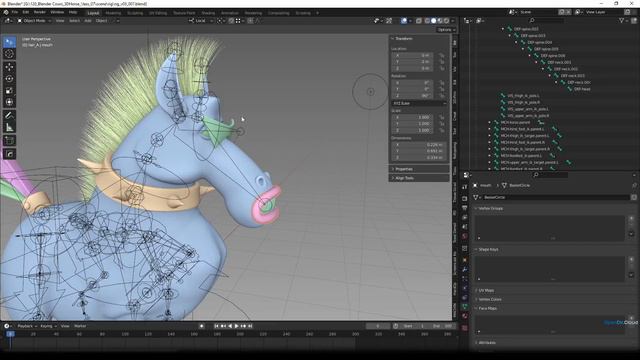
Task: Open the Particles properties tab
Action: (465, 279)
